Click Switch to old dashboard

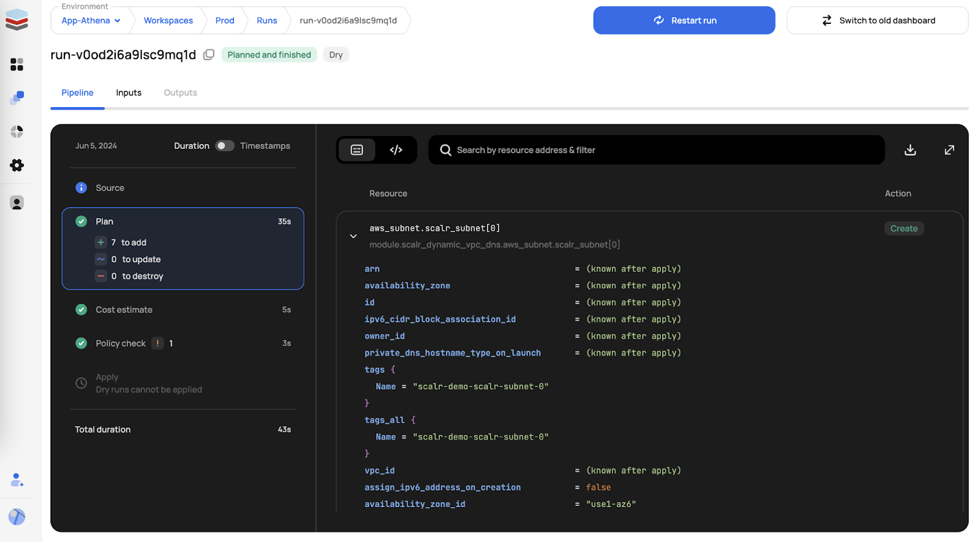877,21
